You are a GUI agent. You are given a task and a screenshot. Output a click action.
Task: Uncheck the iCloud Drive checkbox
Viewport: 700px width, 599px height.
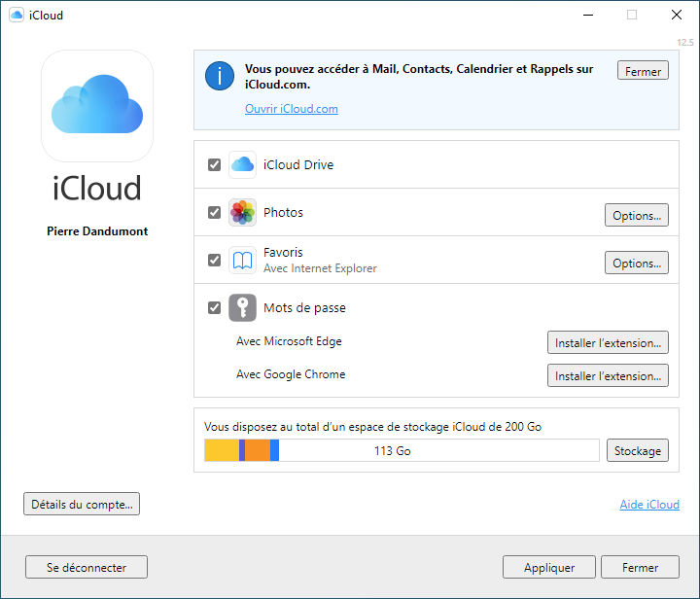[214, 164]
